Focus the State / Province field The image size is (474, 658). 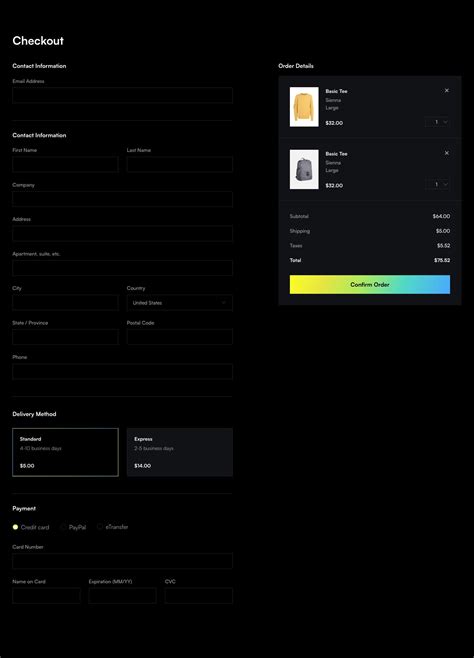click(x=65, y=337)
